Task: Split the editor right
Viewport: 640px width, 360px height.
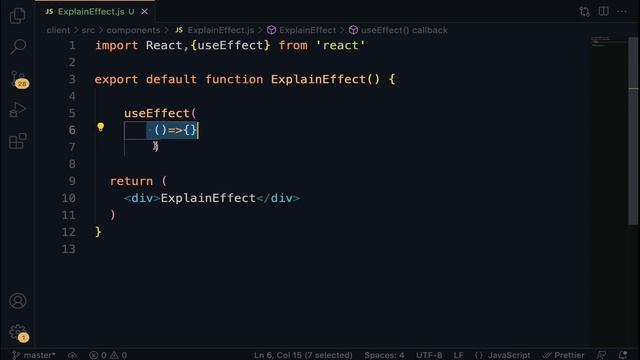Action: pos(603,11)
